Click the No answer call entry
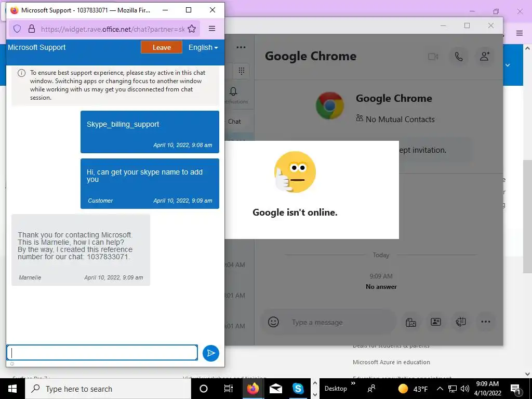This screenshot has width=532, height=399. (381, 287)
